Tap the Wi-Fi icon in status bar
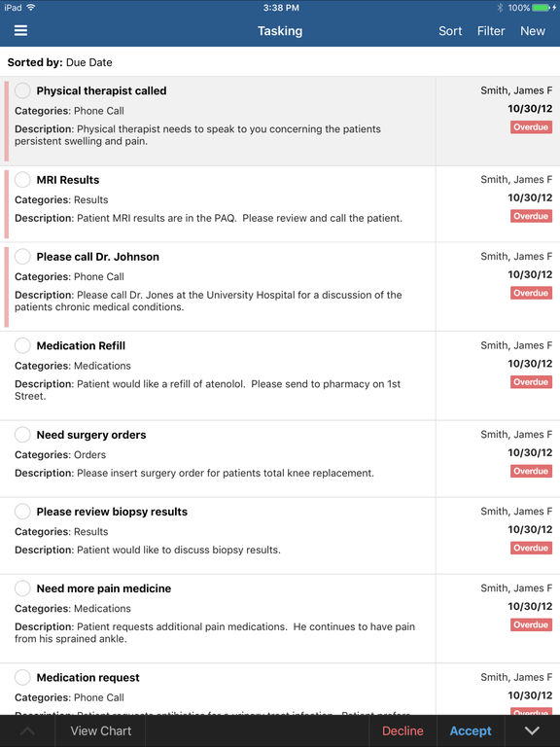The height and width of the screenshot is (747, 560). [x=31, y=7]
